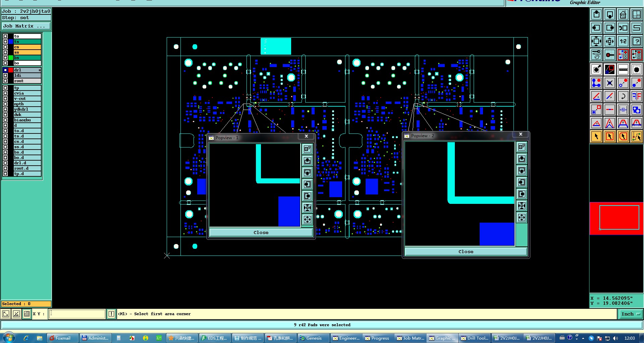The width and height of the screenshot is (644, 343).
Task: Select the 'ss' layer row
Action: (27, 52)
